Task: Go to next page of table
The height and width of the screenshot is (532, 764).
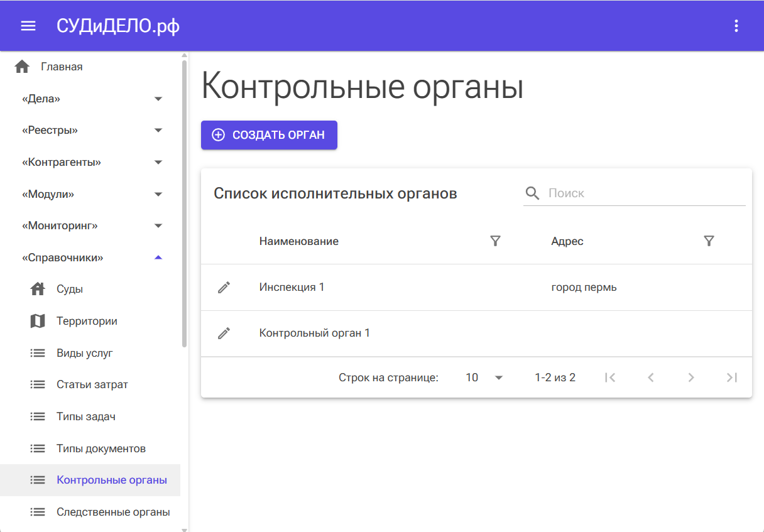Action: 690,377
